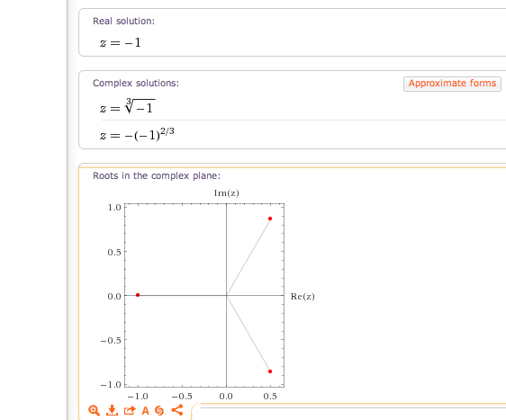Click the gray vertical bar left of the results
The height and width of the screenshot is (420, 506).
pyautogui.click(x=68, y=210)
